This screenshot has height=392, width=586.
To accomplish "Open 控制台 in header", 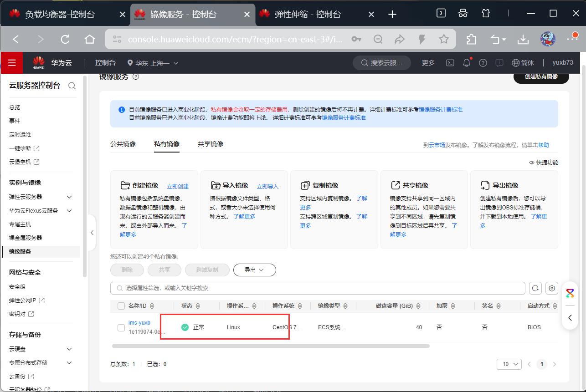I will 105,63.
